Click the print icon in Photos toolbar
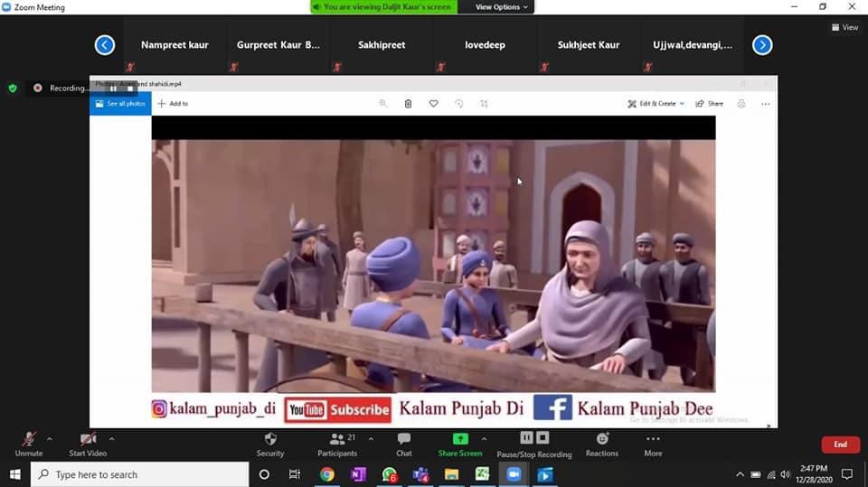The height and width of the screenshot is (487, 868). click(741, 104)
